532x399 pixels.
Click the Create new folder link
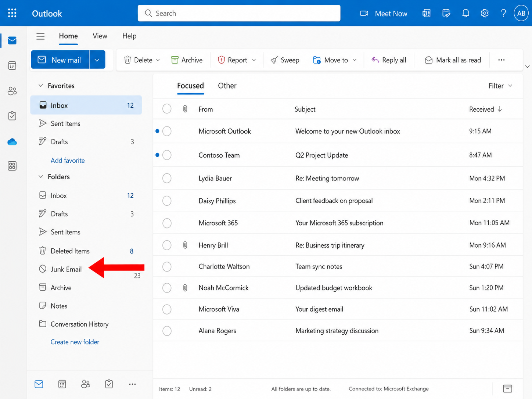coord(75,342)
